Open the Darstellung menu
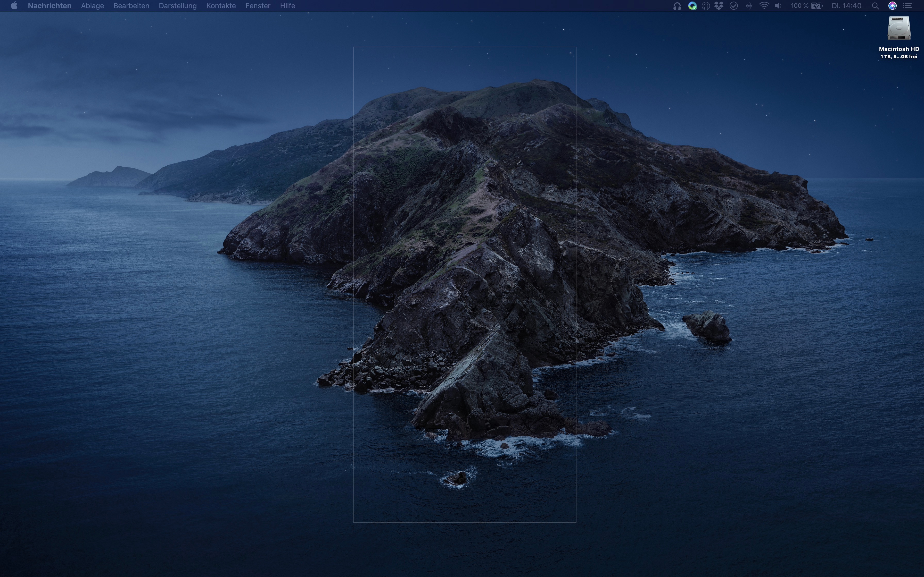 click(x=178, y=6)
